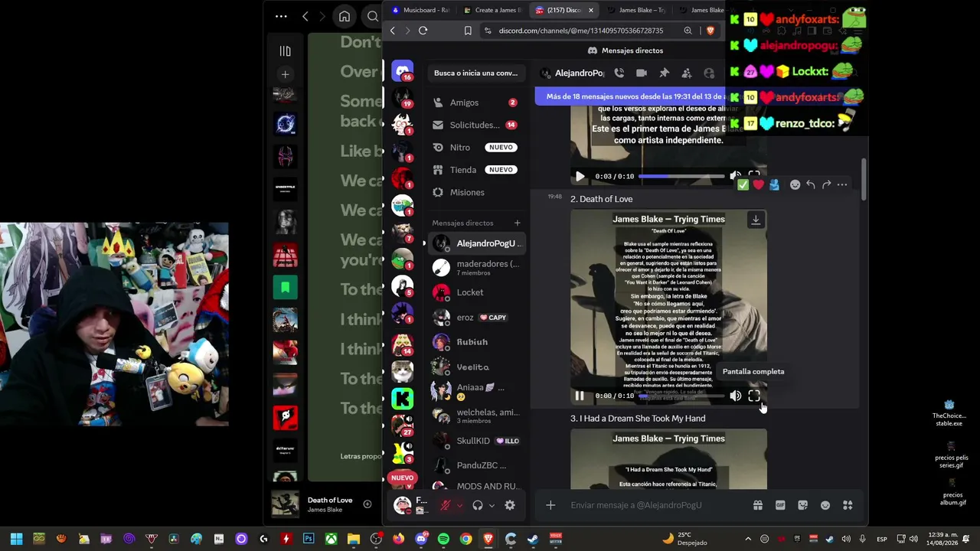980x551 pixels.
Task: Open the eroz direct message
Action: [x=475, y=318]
